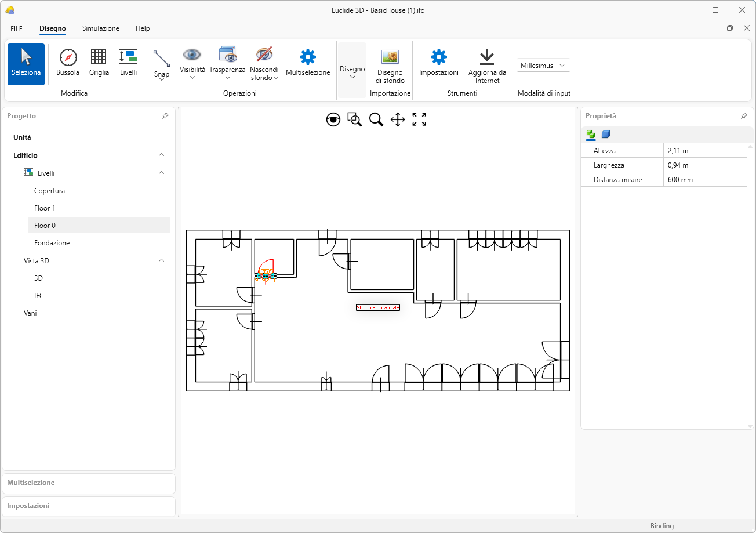756x533 pixels.
Task: Collapse the Vista 3D tree node
Action: click(x=162, y=261)
